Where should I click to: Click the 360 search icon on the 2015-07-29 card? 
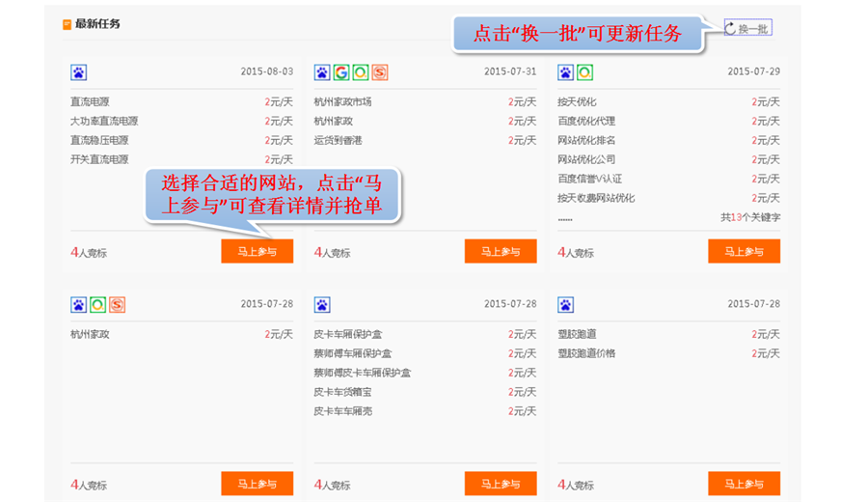click(584, 72)
